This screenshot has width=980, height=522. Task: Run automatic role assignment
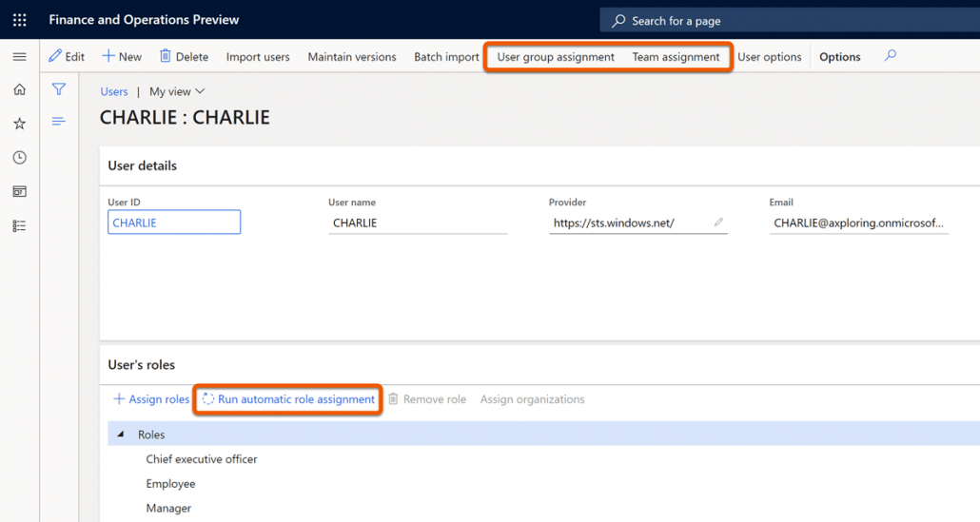pos(288,399)
